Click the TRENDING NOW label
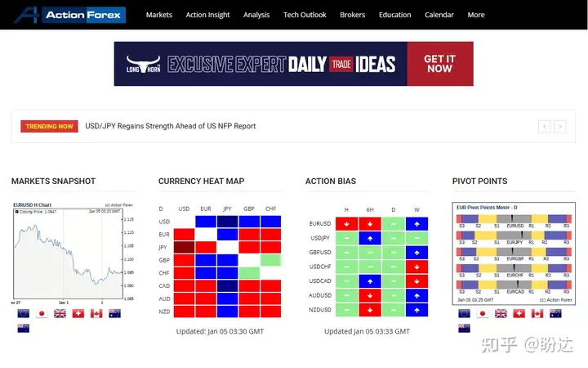This screenshot has width=588, height=368. [x=49, y=127]
